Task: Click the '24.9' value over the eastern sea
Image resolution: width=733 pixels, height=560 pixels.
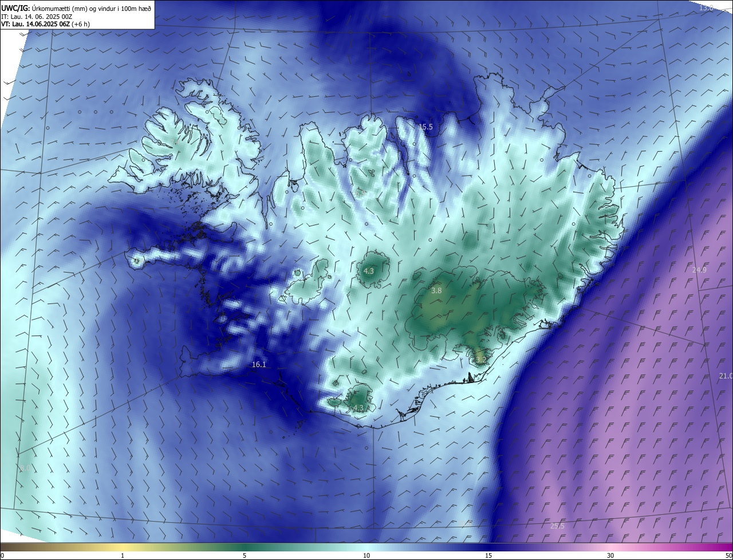Action: [699, 270]
